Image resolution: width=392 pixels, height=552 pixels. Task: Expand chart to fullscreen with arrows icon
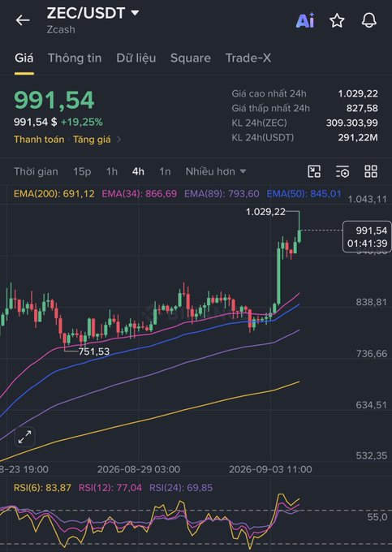[24, 438]
